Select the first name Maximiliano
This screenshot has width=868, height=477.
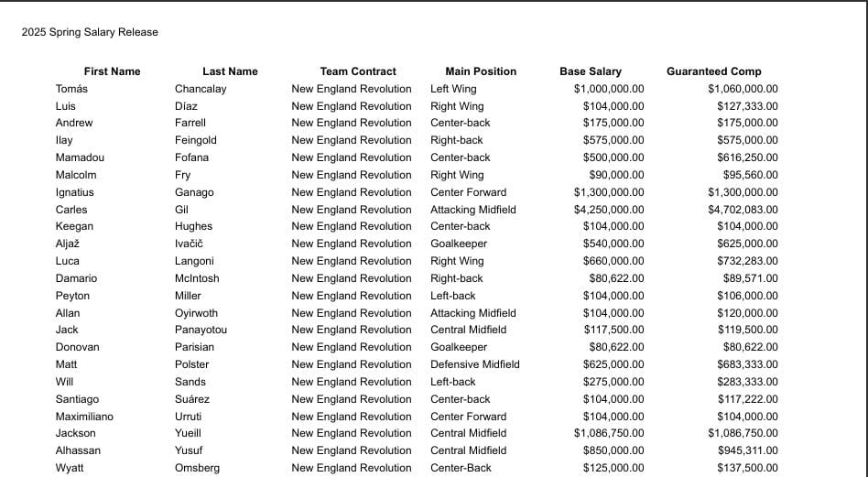[x=84, y=417]
